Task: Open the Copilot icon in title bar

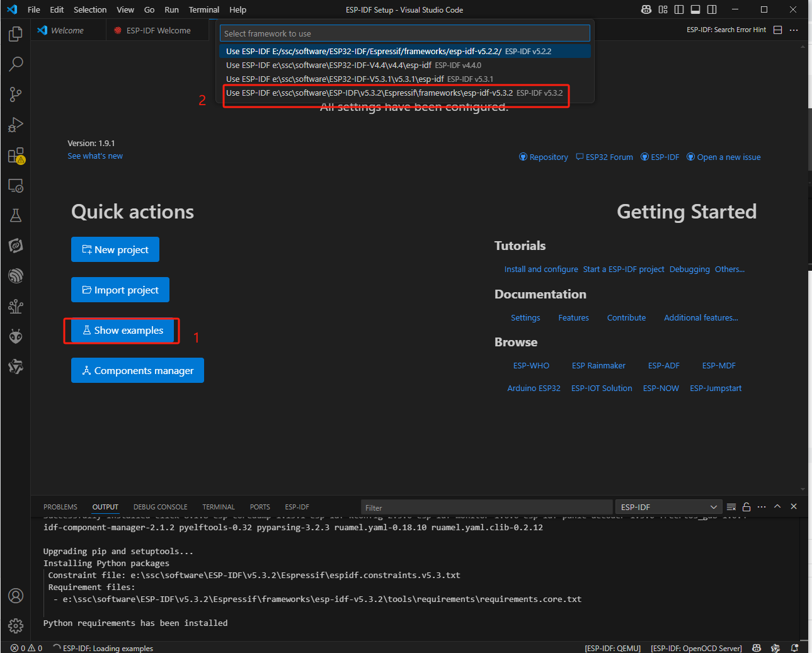Action: pos(646,9)
